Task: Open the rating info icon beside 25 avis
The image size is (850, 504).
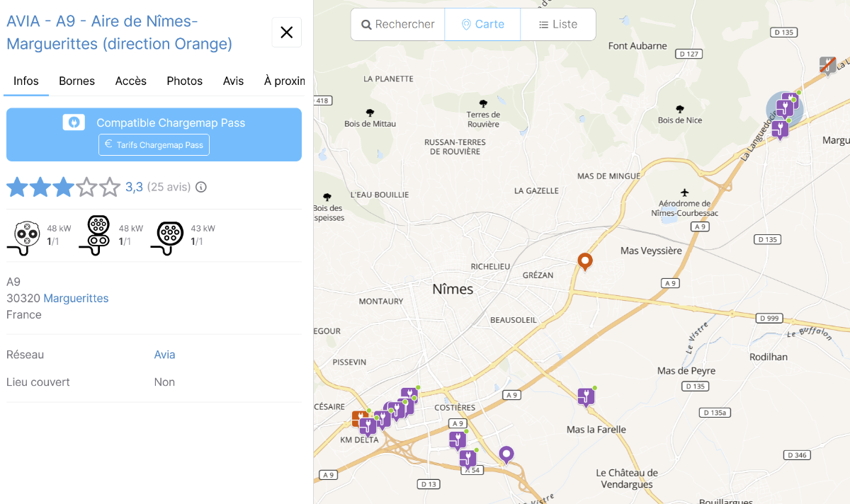Action: click(201, 188)
